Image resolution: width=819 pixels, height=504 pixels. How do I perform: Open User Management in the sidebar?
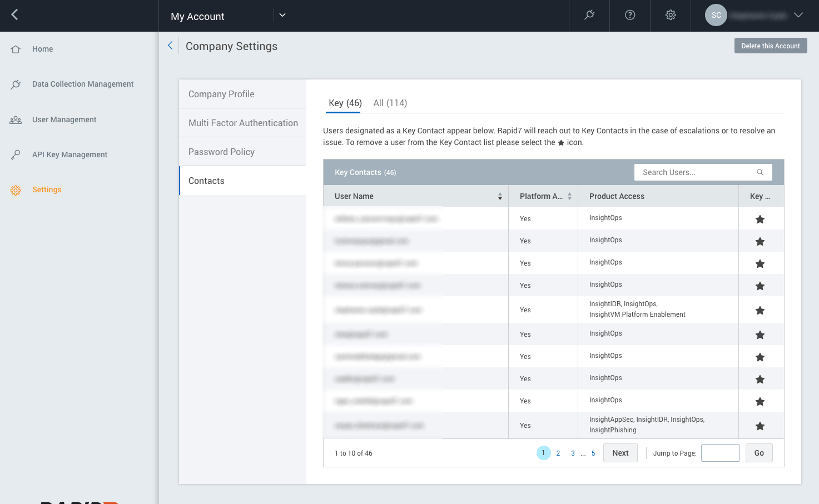[x=64, y=119]
